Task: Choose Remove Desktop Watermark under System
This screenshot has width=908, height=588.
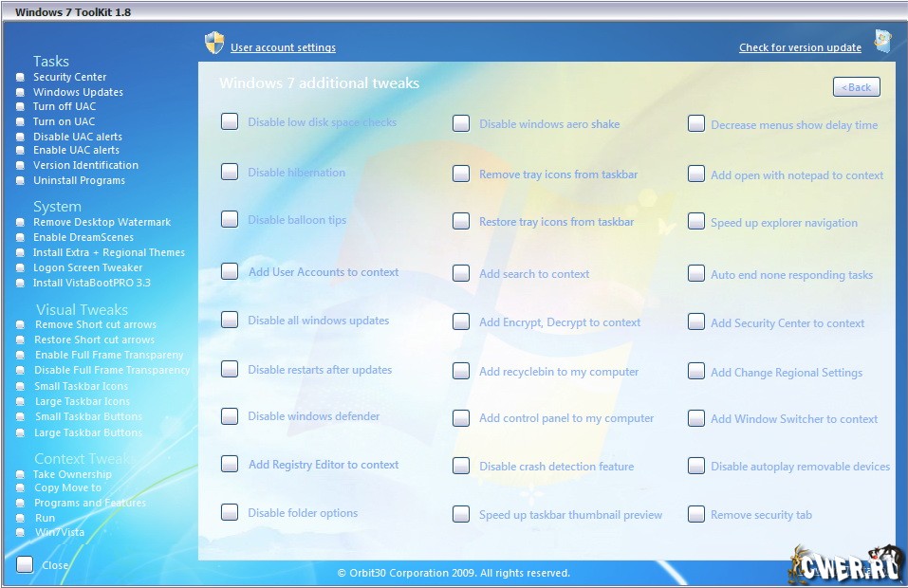Action: (102, 222)
